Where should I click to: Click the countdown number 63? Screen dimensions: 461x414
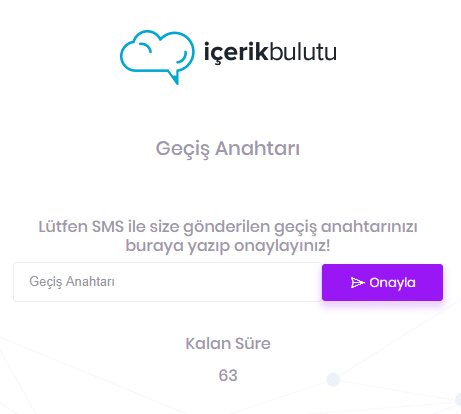tap(228, 376)
